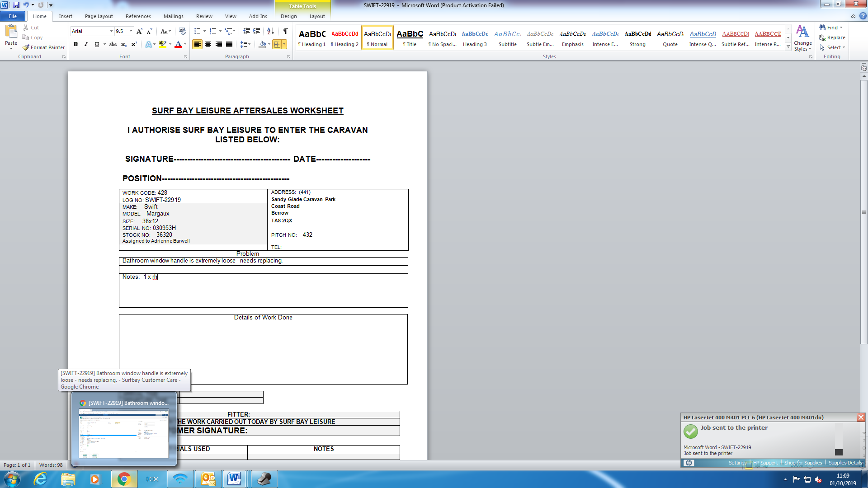Screen dimensions: 868x488
Task: Click the Decrease Indent icon
Action: point(246,31)
